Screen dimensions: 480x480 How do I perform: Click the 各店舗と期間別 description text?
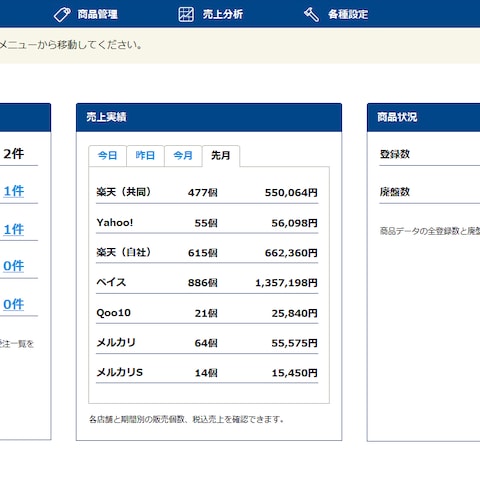point(186,419)
